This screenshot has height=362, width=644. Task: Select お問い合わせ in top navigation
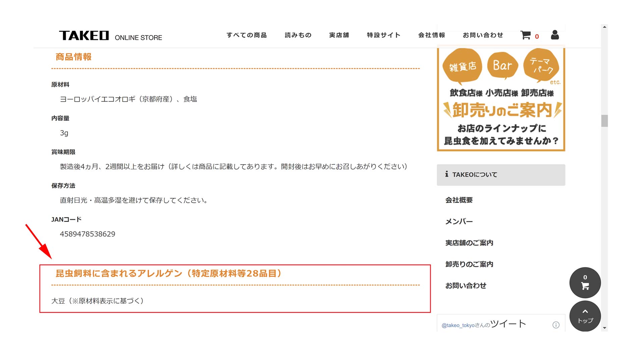[x=483, y=35]
